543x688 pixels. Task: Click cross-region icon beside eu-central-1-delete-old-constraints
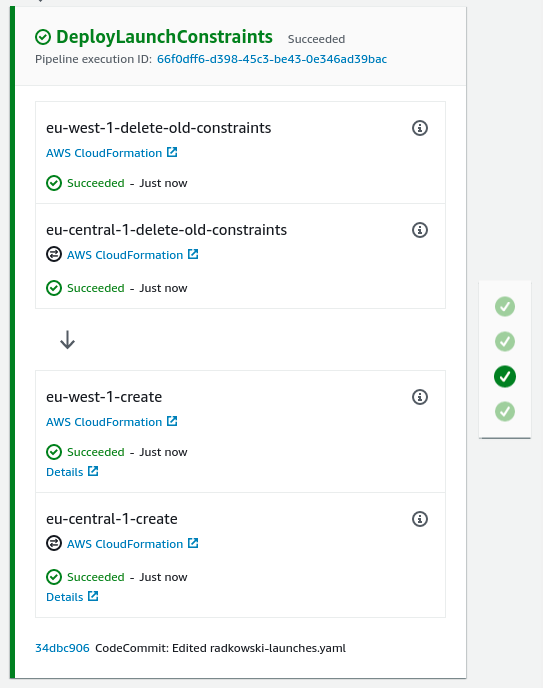[54, 254]
